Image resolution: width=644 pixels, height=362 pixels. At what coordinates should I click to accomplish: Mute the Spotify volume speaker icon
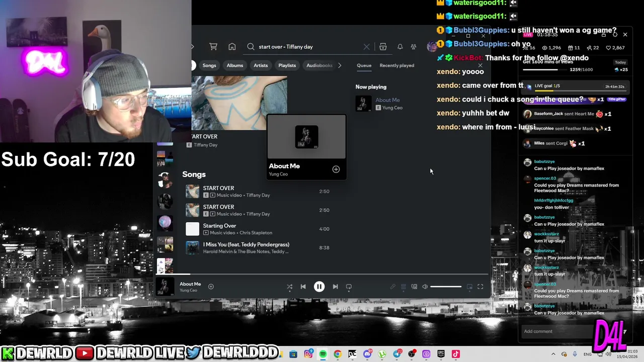click(425, 287)
